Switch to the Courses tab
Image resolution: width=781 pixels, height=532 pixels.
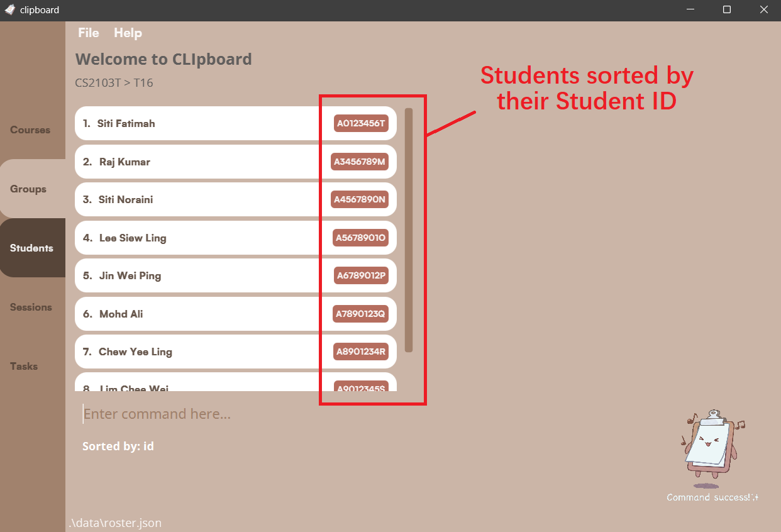[30, 130]
